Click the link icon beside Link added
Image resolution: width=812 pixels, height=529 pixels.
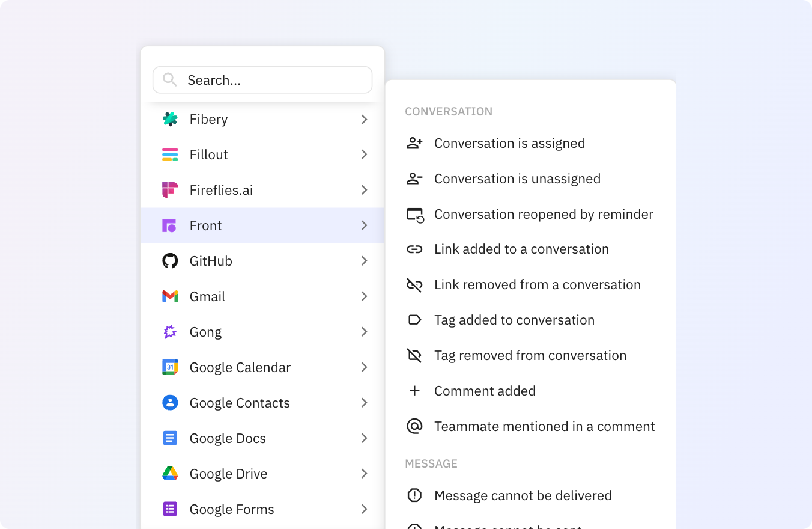click(414, 249)
